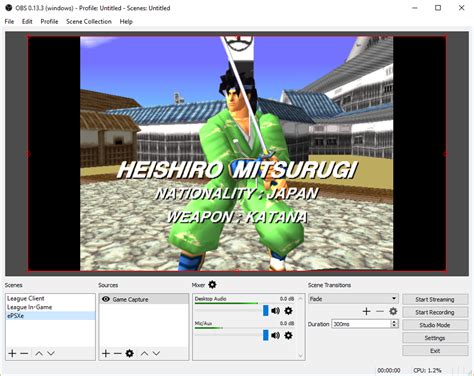Click the Duration 300ms field
The width and height of the screenshot is (474, 376).
(x=361, y=324)
